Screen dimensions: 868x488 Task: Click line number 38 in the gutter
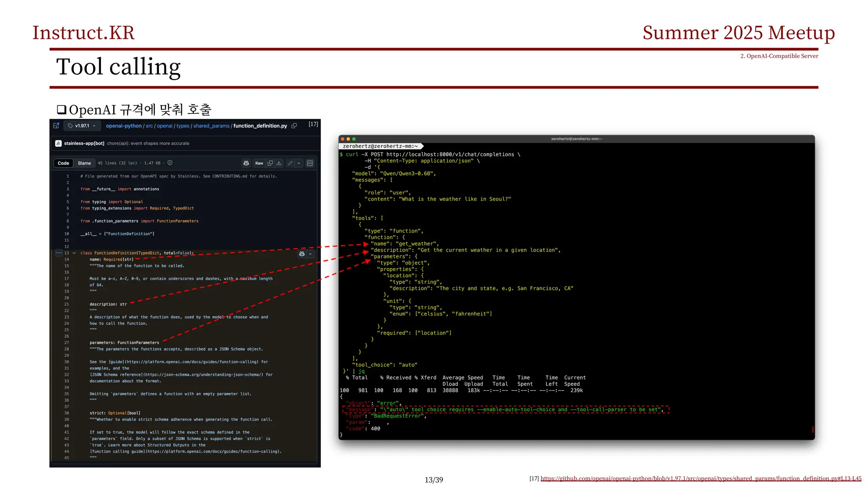point(67,413)
